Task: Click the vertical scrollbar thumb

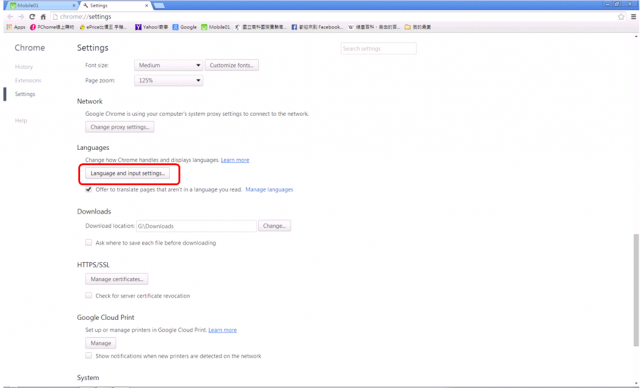Action: (x=636, y=290)
